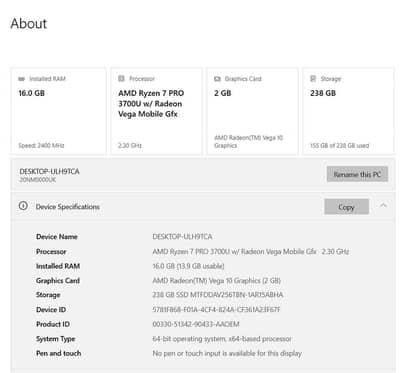Click the Installed RAM card icon
400x373 pixels.
[21, 79]
